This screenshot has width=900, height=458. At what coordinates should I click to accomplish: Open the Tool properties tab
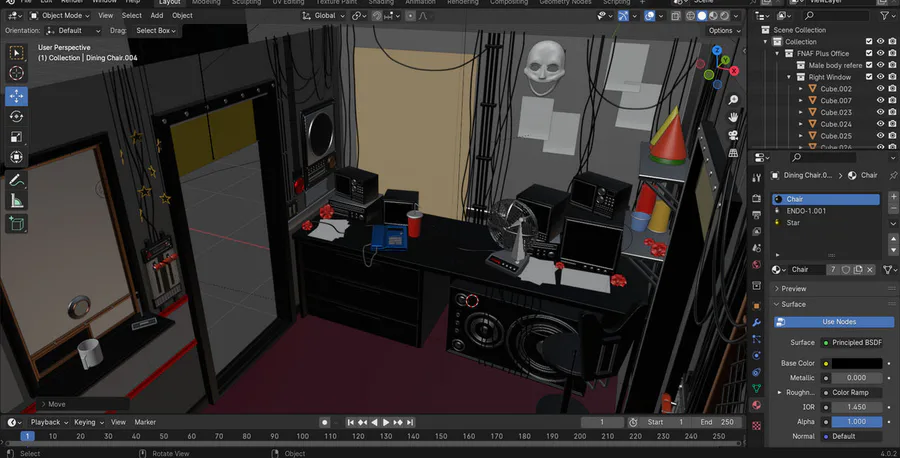[x=757, y=178]
